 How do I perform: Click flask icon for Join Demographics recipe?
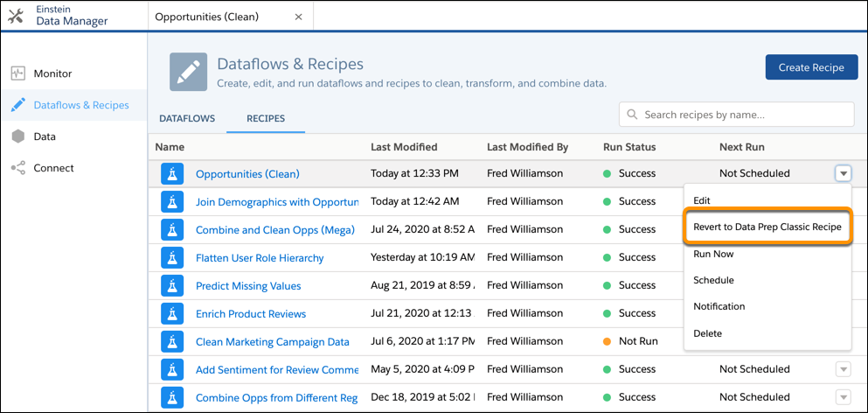click(x=172, y=202)
